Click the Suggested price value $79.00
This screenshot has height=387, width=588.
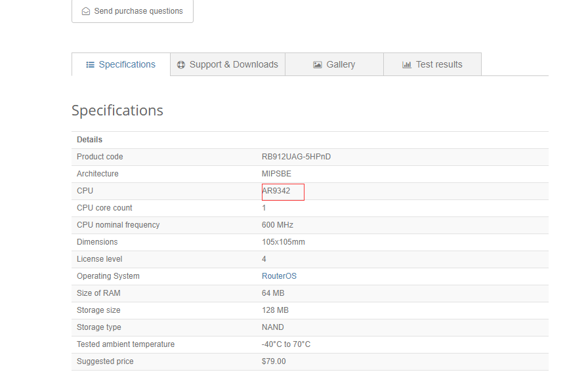point(274,361)
